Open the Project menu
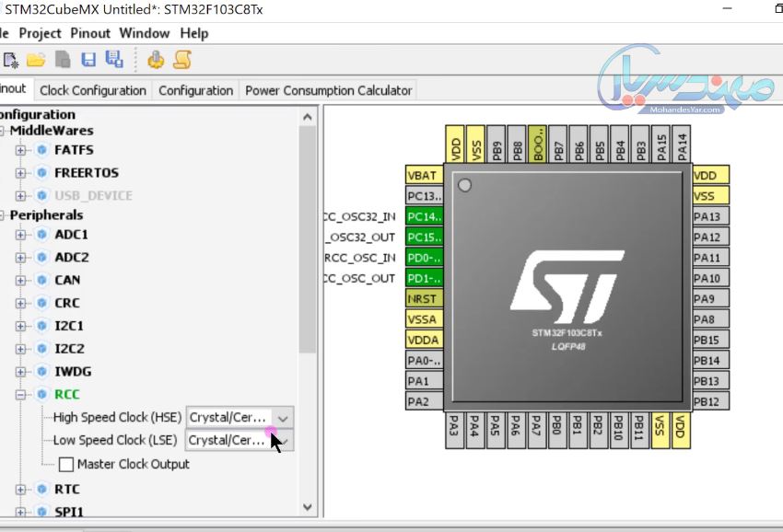 [40, 32]
